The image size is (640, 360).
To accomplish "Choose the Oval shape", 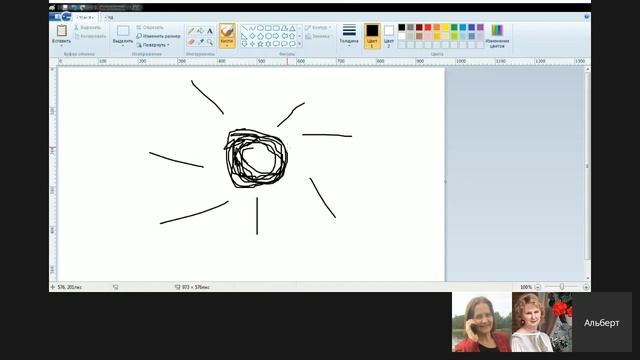I will click(x=260, y=28).
